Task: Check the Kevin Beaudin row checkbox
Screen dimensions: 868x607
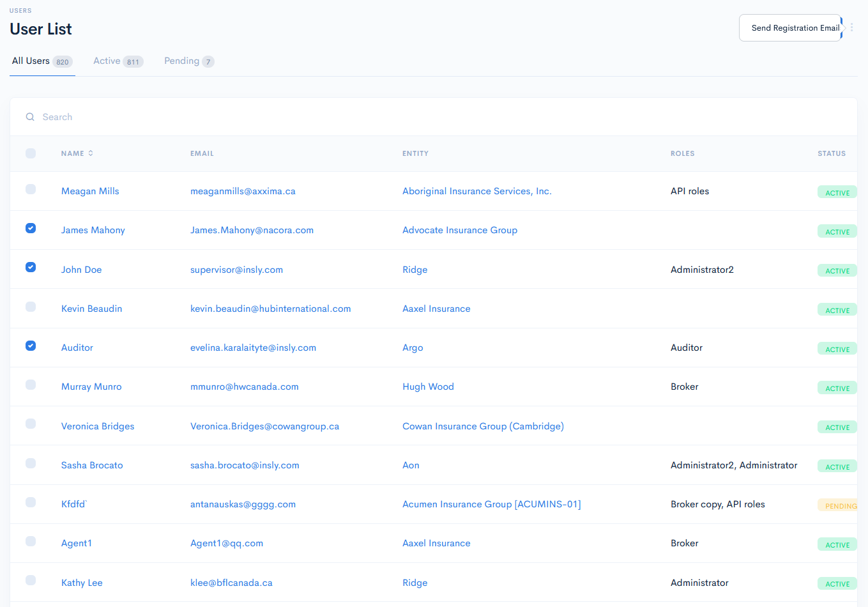Action: pyautogui.click(x=31, y=307)
